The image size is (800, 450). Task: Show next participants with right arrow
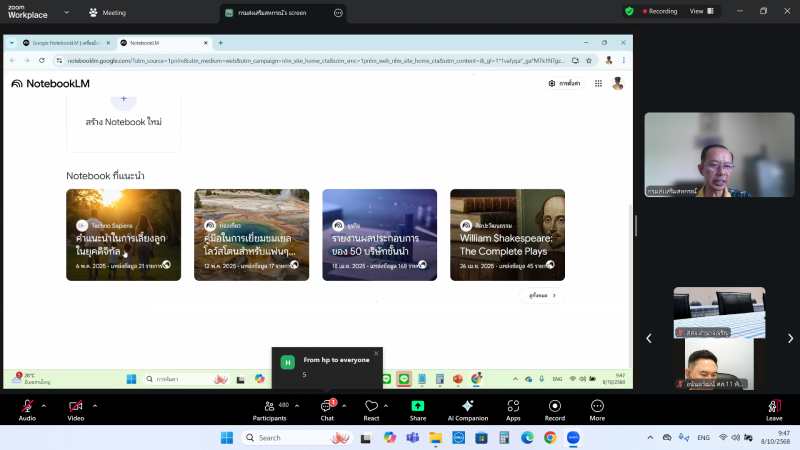790,338
